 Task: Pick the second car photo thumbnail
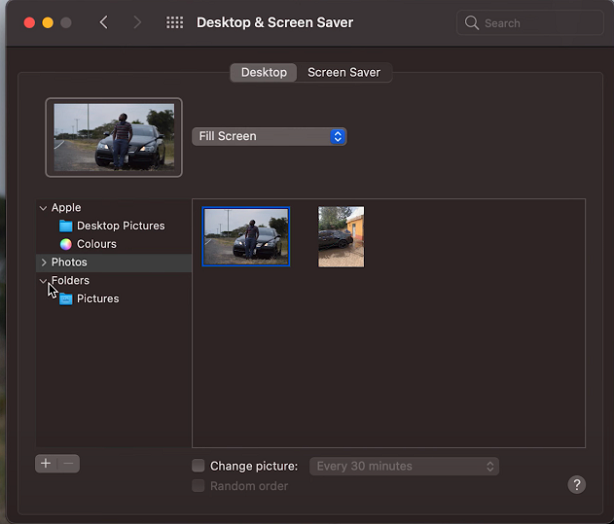coord(341,237)
